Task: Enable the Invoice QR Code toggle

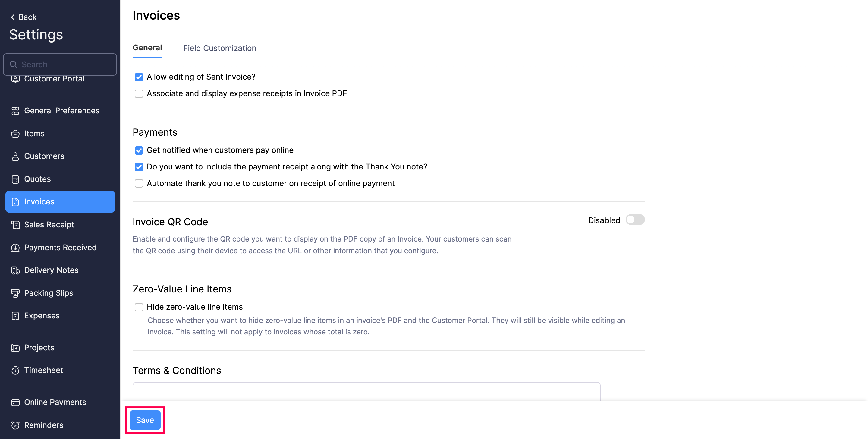Action: (635, 220)
